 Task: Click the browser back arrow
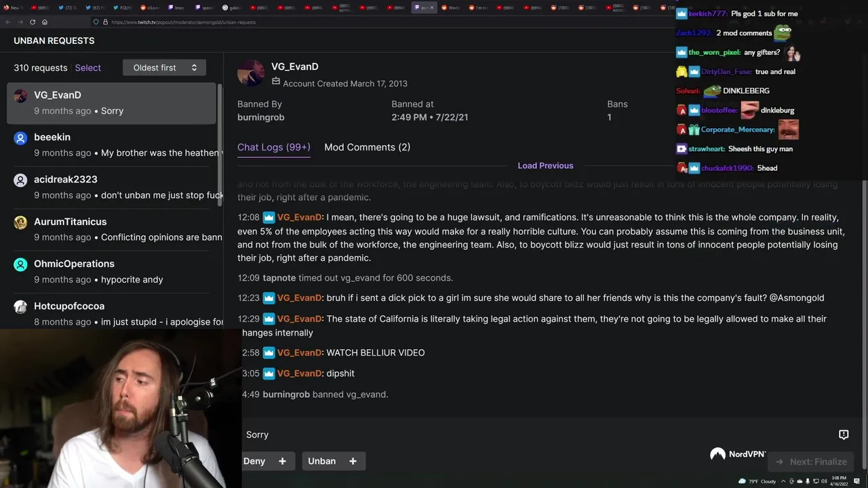(x=8, y=22)
